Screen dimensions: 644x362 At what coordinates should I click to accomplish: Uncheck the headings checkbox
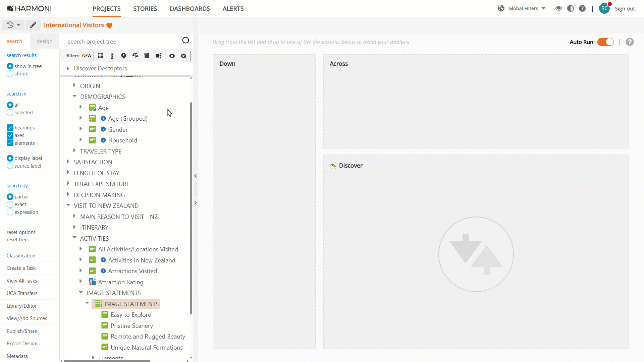10,128
